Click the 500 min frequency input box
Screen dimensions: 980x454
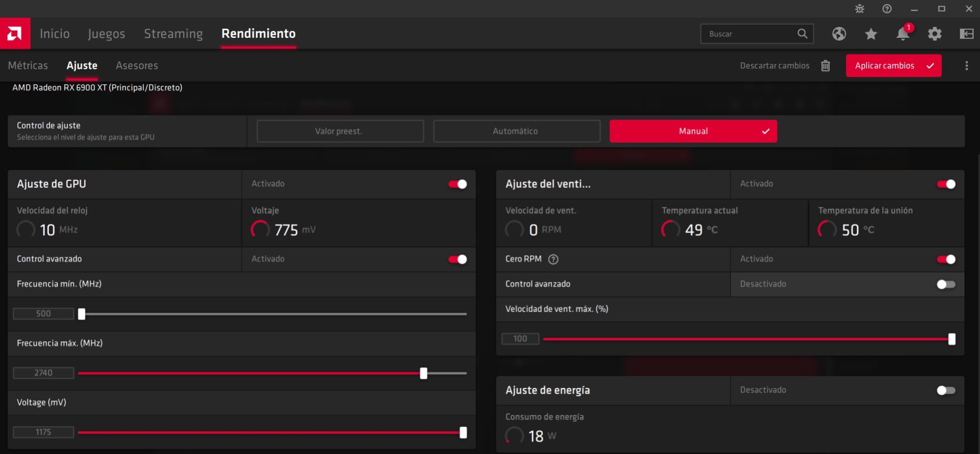click(x=44, y=314)
